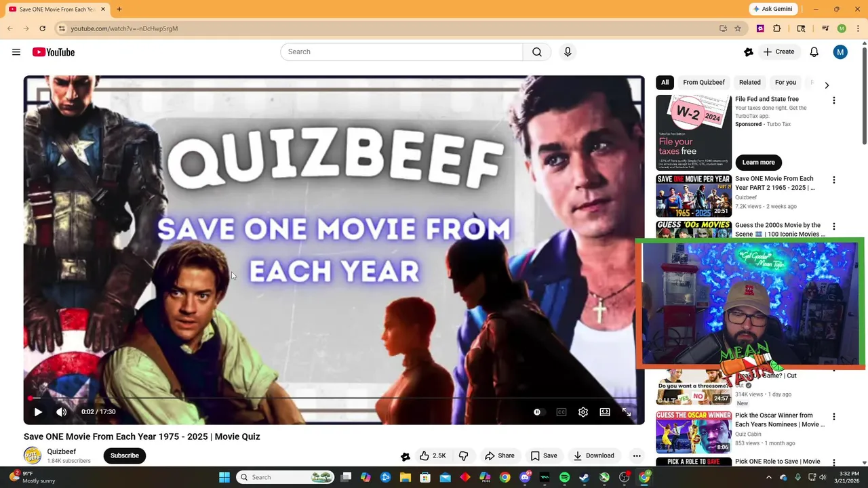
Task: Click the YouTube search field
Action: coord(401,52)
